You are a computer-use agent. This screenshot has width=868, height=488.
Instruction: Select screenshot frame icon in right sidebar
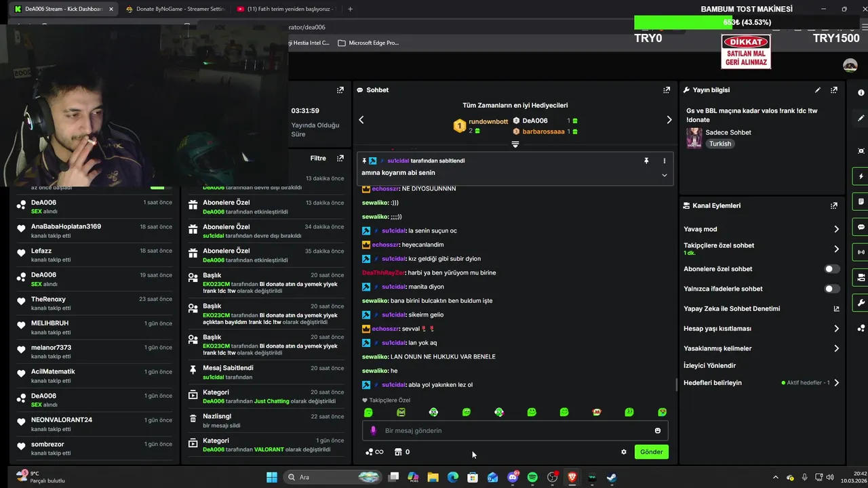[861, 150]
